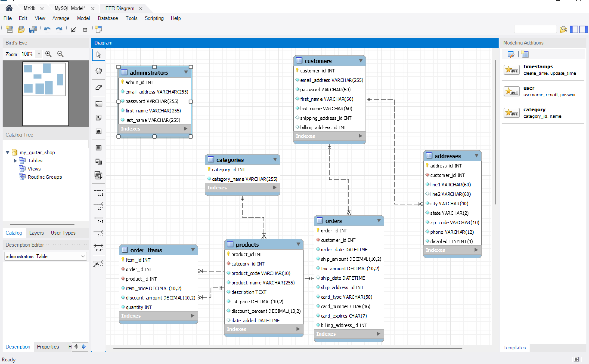Open the Arrange menu
This screenshot has width=589, height=364.
tap(61, 18)
